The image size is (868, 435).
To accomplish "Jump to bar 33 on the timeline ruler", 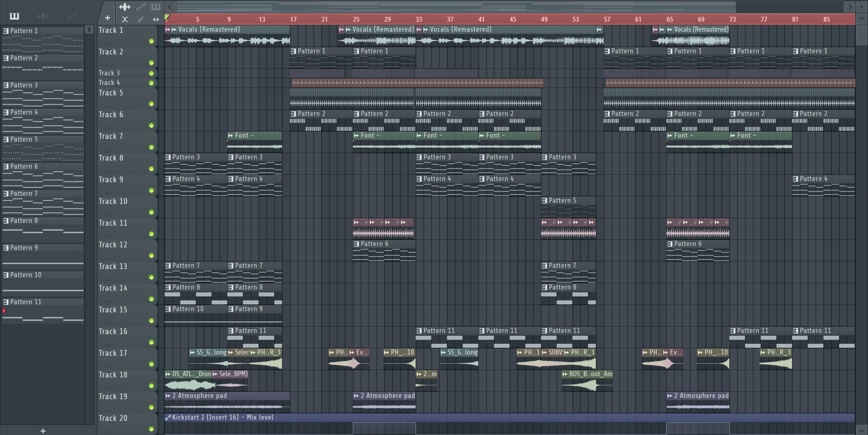I will tap(419, 20).
